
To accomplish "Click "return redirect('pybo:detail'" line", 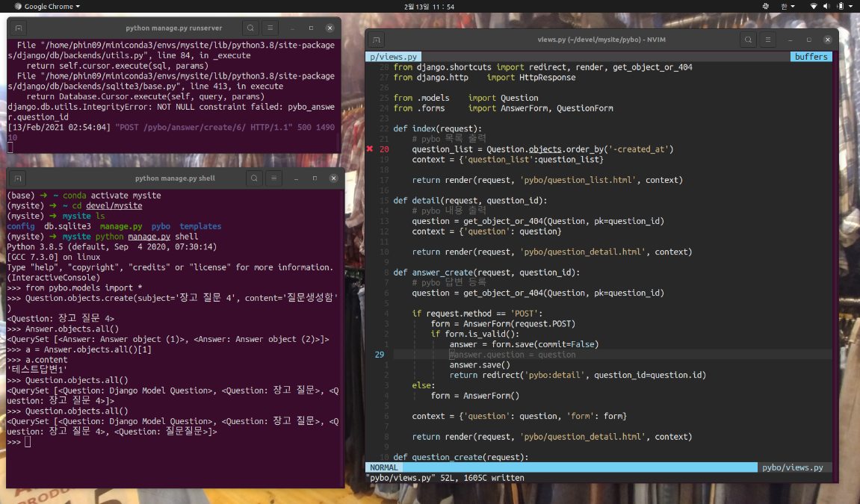I will click(x=578, y=376).
